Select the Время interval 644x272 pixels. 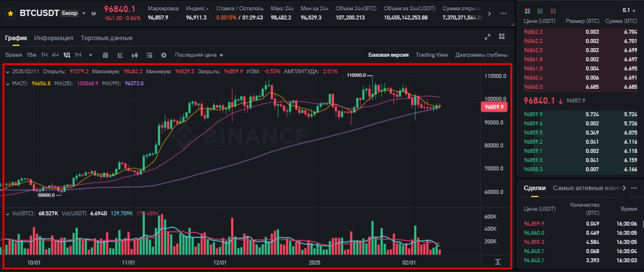coord(14,55)
